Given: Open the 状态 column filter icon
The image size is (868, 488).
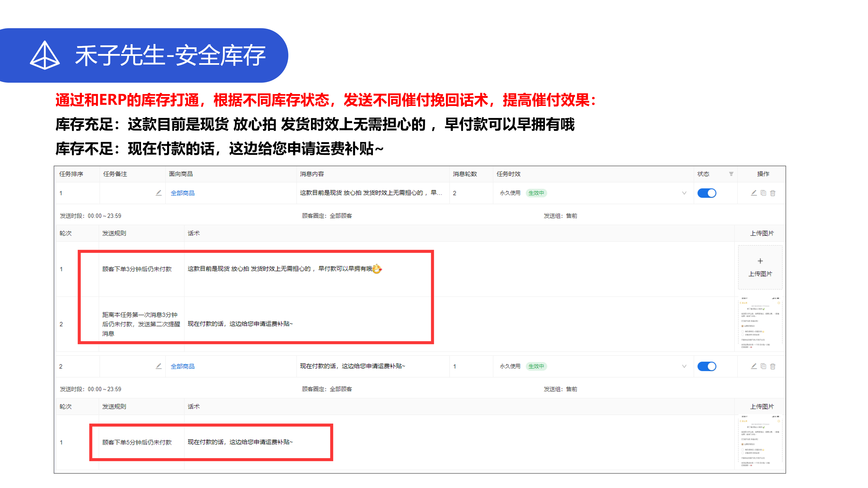Looking at the screenshot, I should click(731, 174).
